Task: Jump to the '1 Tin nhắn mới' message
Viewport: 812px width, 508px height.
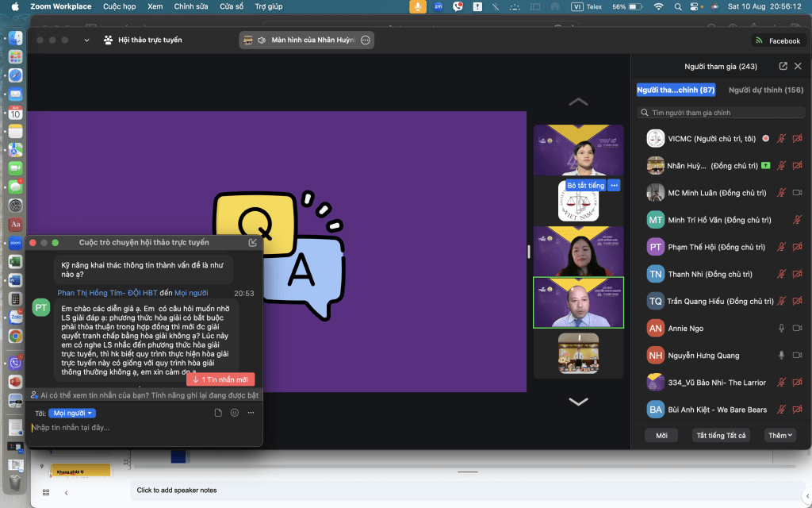Action: (x=220, y=379)
